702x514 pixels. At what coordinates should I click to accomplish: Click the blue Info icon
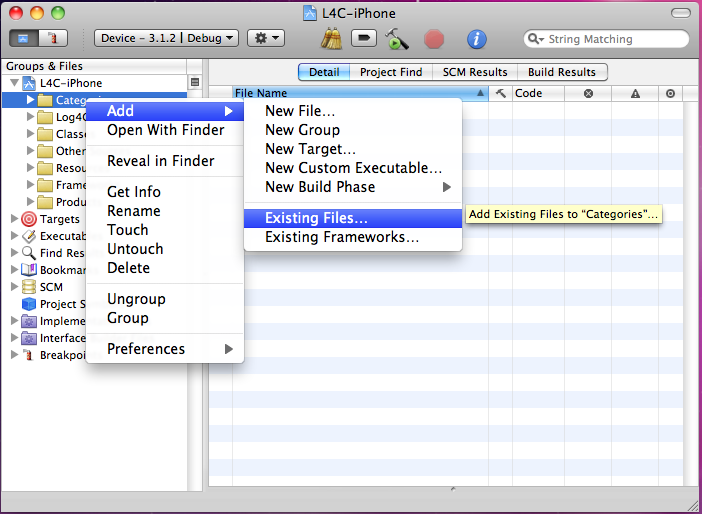(x=477, y=39)
